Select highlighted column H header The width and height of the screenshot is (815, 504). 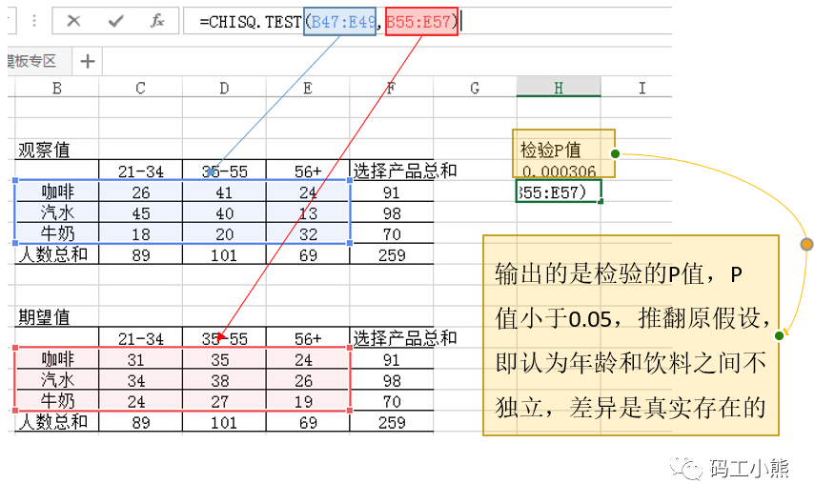(559, 88)
